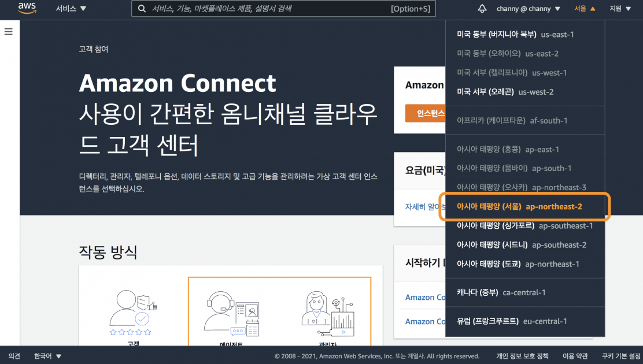Switch to 유럽 (프랑크푸르트) eu-central-1
Image resolution: width=643 pixels, height=364 pixels.
[x=512, y=321]
